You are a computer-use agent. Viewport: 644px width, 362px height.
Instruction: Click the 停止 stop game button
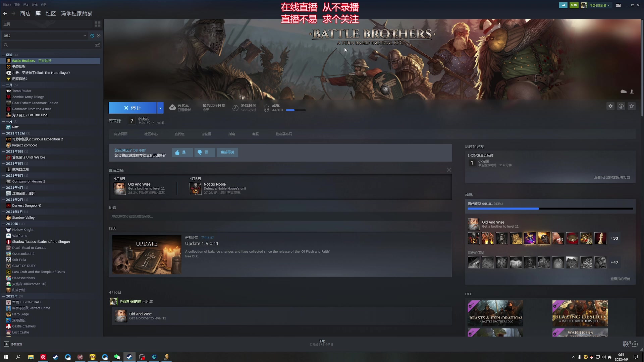tap(132, 108)
